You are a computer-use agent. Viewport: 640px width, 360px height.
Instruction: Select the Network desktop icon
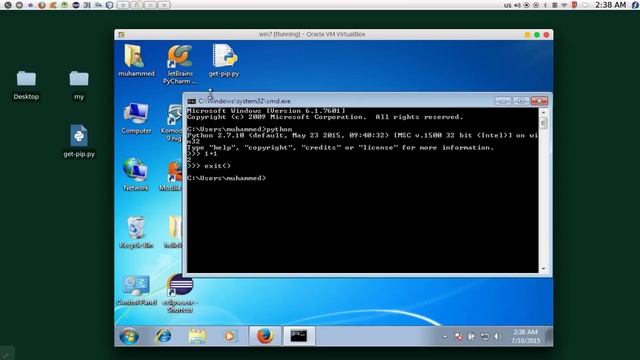(136, 175)
